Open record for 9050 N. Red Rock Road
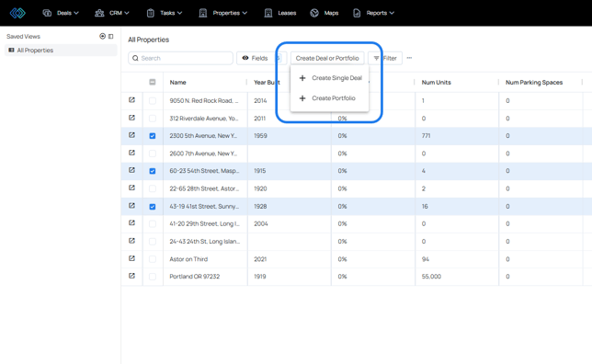 coord(131,100)
